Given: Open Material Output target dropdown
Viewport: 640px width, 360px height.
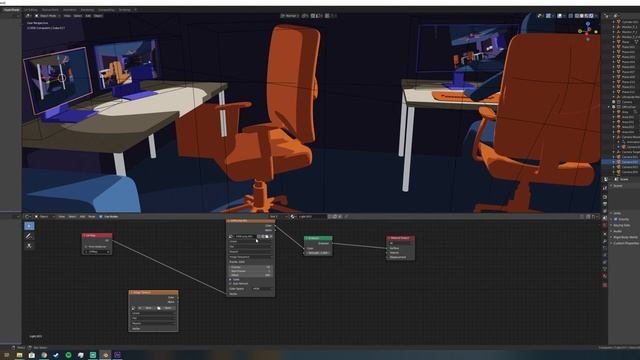Looking at the screenshot, I should click(400, 243).
